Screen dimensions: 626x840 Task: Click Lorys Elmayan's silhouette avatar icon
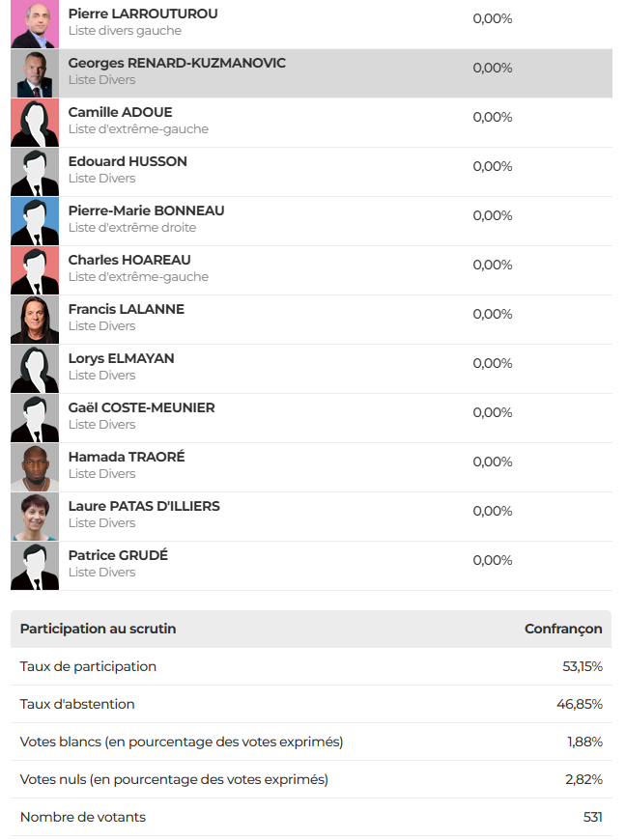point(35,369)
